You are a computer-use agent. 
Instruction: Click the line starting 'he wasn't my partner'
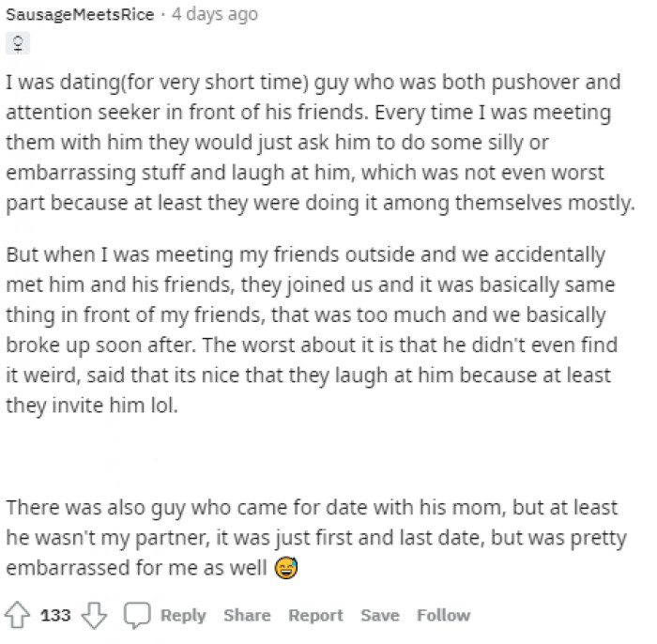point(312,538)
